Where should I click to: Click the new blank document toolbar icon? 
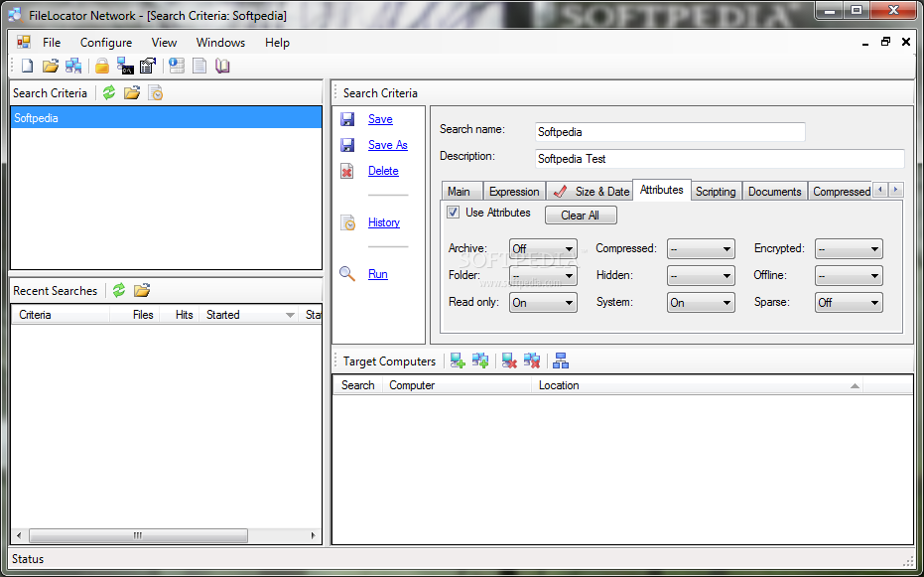27,66
